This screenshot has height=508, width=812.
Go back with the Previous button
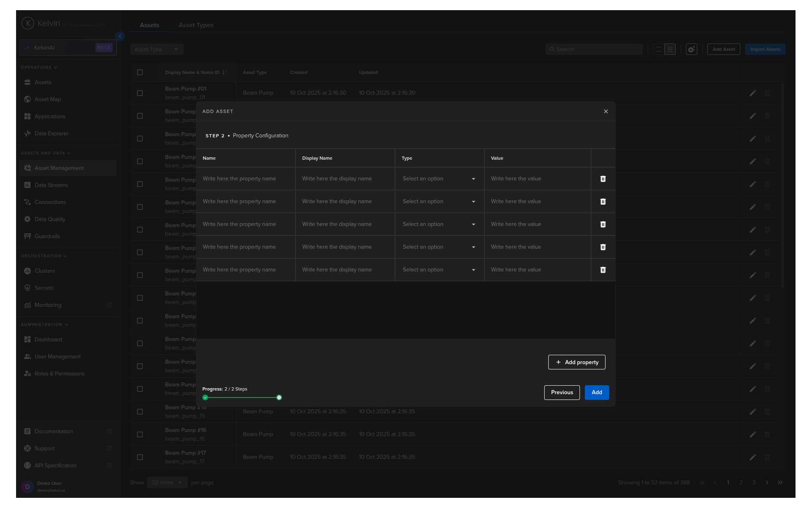pyautogui.click(x=562, y=392)
